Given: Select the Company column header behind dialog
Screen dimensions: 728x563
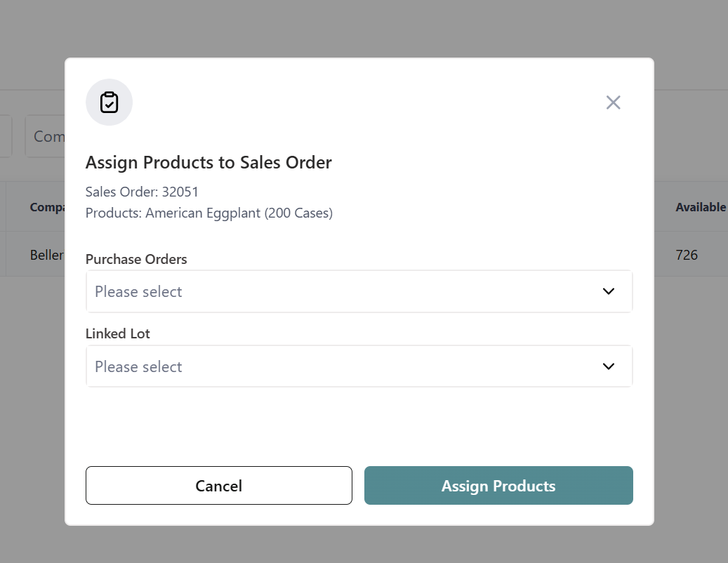Looking at the screenshot, I should [46, 207].
